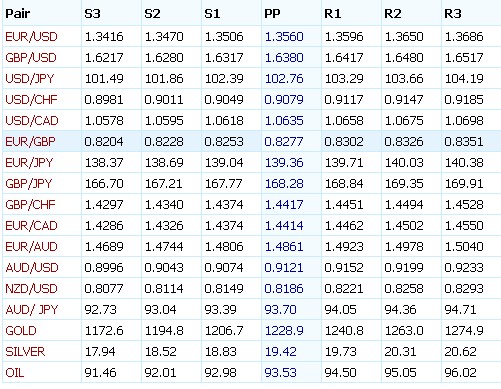Open the USD/CHF pair link

31,100
